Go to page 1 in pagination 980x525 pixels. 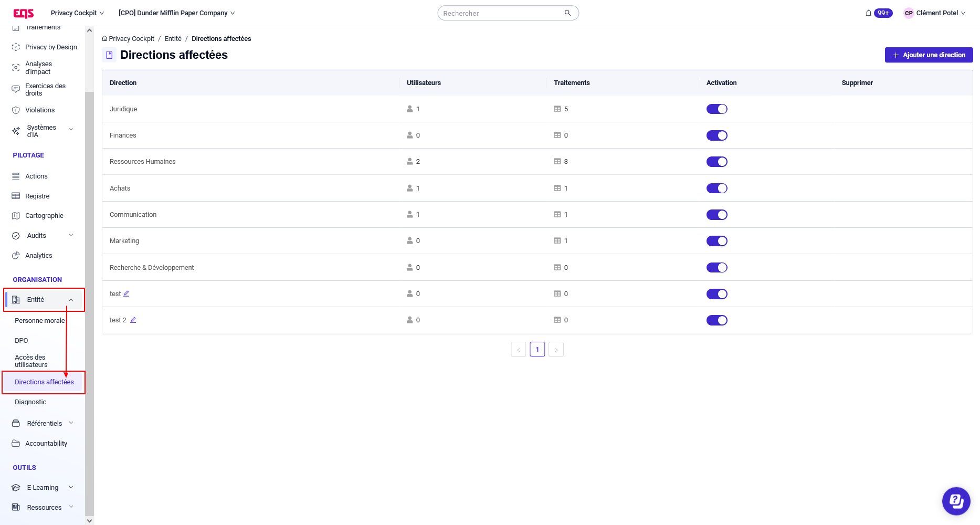tap(537, 350)
